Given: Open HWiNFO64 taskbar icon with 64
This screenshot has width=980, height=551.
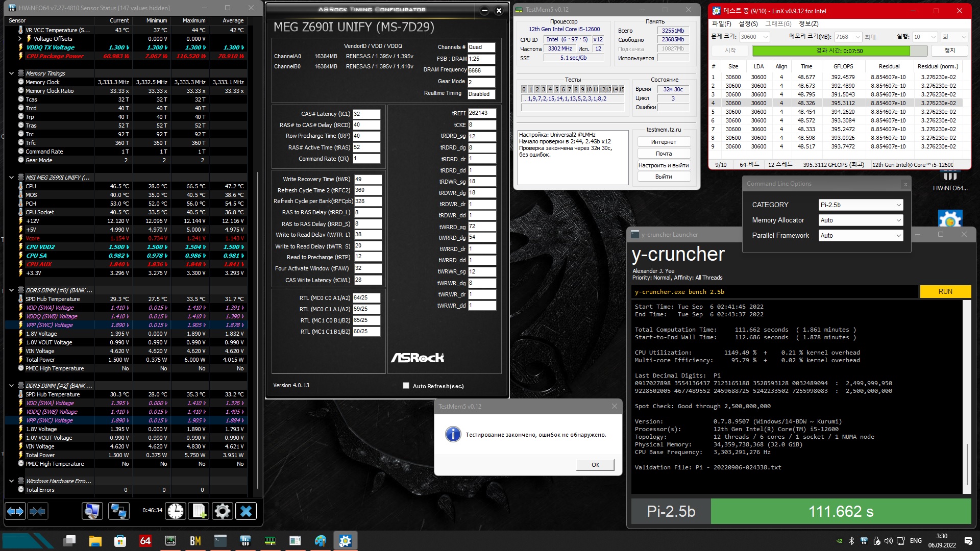Looking at the screenshot, I should tap(145, 540).
